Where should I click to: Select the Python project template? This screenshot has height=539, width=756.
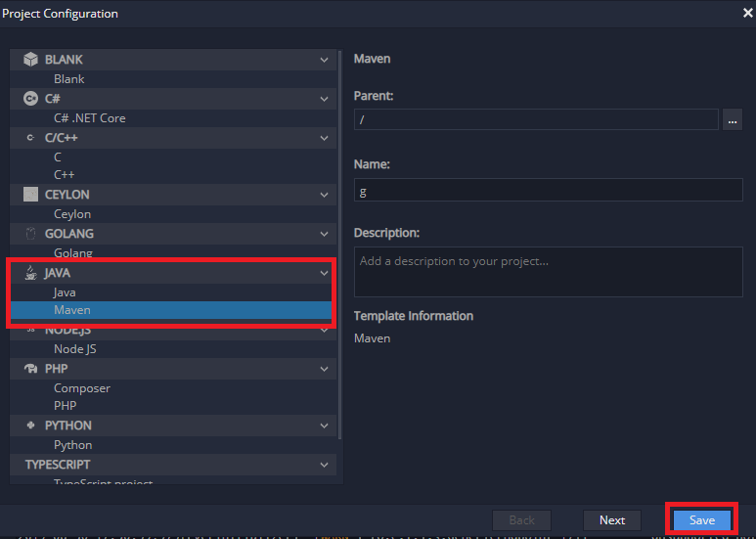coord(173,445)
